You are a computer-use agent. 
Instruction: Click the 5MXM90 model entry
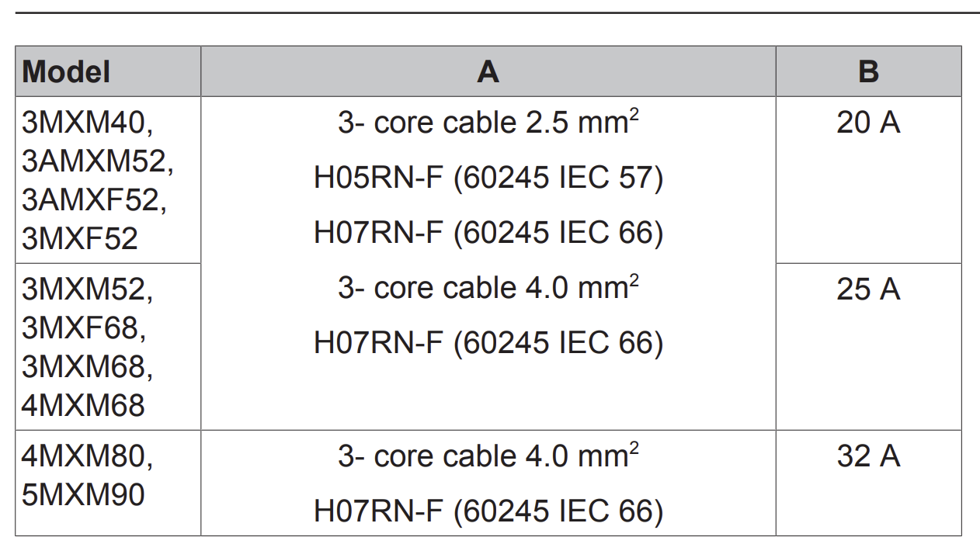[x=83, y=494]
